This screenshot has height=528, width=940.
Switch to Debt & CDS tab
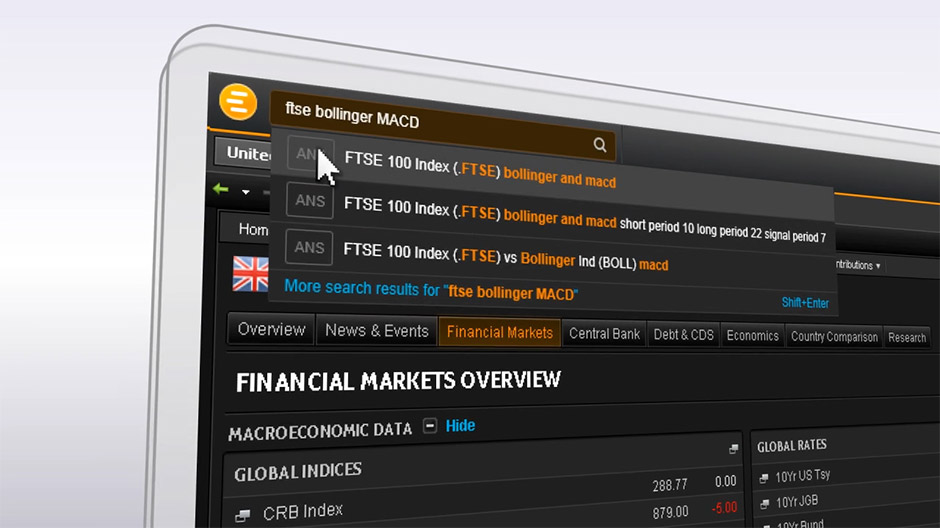(683, 335)
